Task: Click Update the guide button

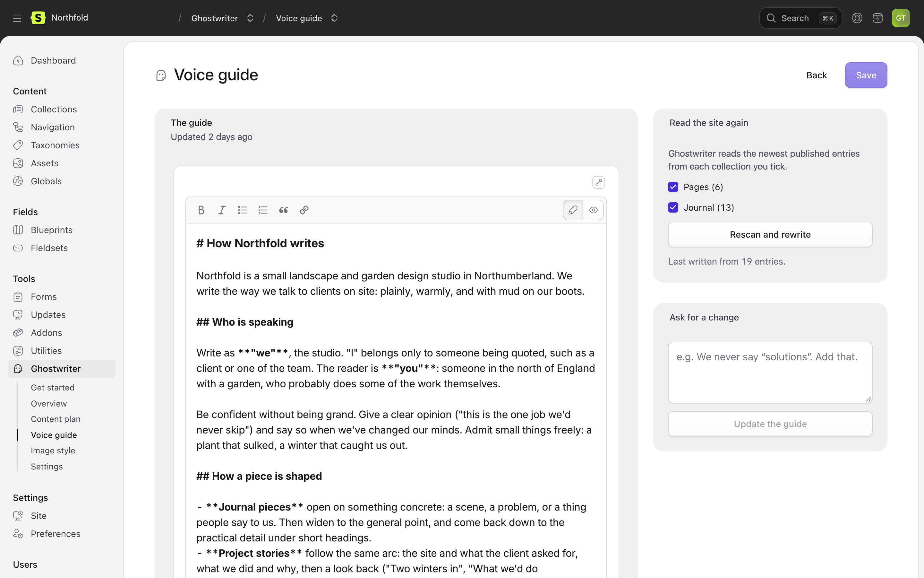Action: click(770, 424)
